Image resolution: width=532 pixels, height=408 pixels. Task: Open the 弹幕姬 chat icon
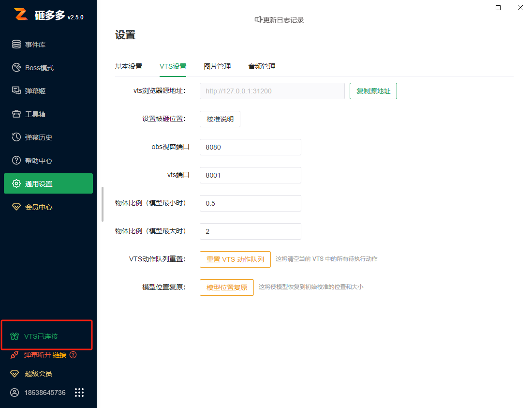[x=16, y=91]
